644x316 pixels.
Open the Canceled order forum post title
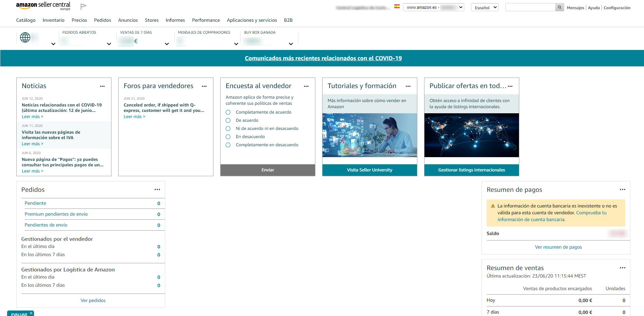164,107
